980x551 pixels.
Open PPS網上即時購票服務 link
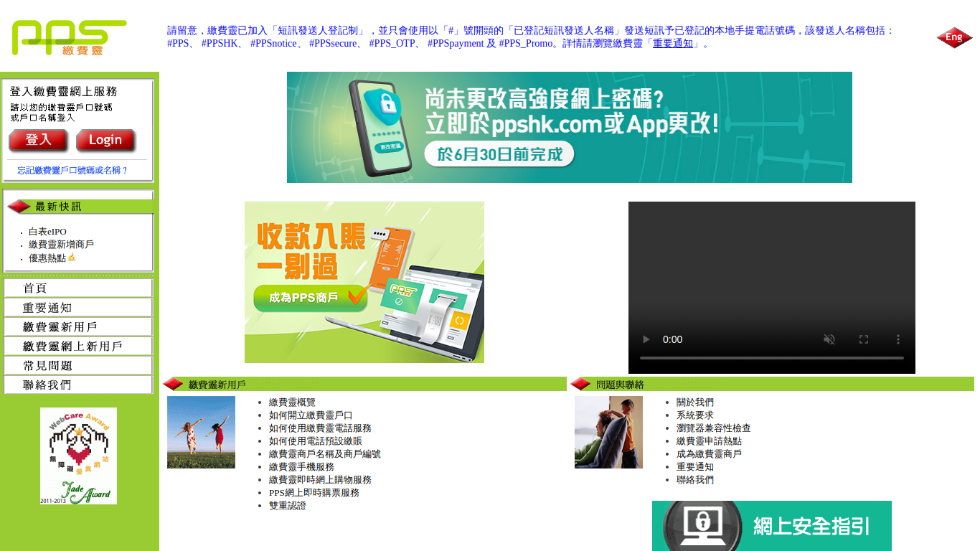tap(314, 493)
